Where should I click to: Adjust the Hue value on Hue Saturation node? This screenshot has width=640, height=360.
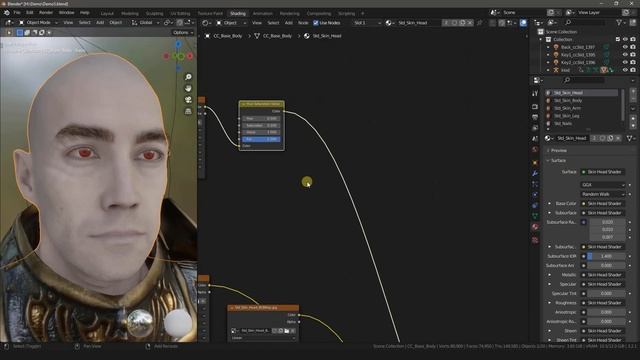(261, 118)
